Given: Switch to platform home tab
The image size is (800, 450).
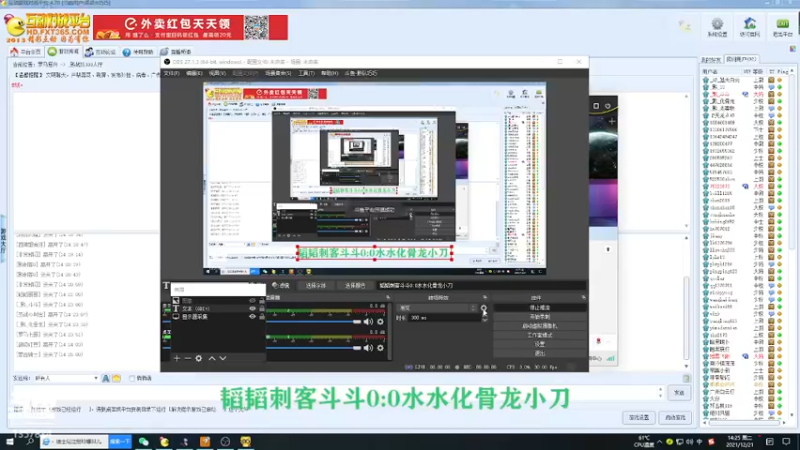Looking at the screenshot, I should pos(26,52).
